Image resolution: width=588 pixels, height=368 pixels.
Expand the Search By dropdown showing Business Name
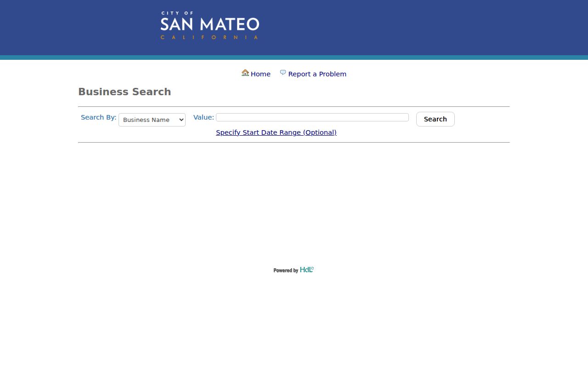click(x=152, y=120)
